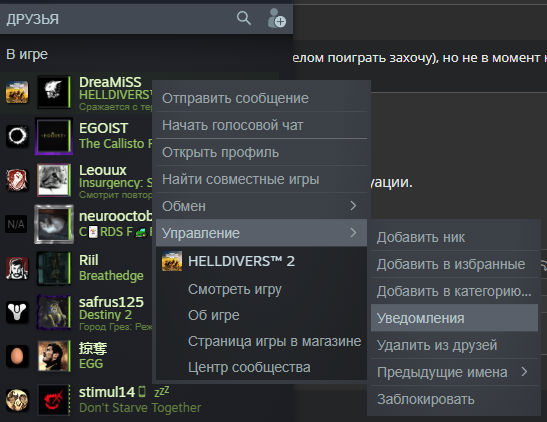This screenshot has height=422, width=547.
Task: Select friend name safrus125
Action: coord(111,302)
